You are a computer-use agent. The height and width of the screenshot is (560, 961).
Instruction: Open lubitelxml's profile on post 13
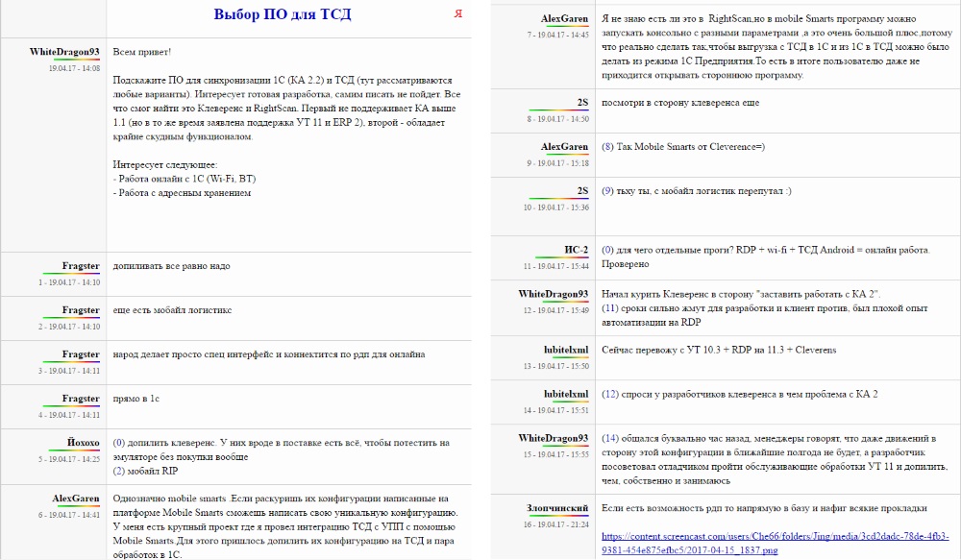(566, 350)
